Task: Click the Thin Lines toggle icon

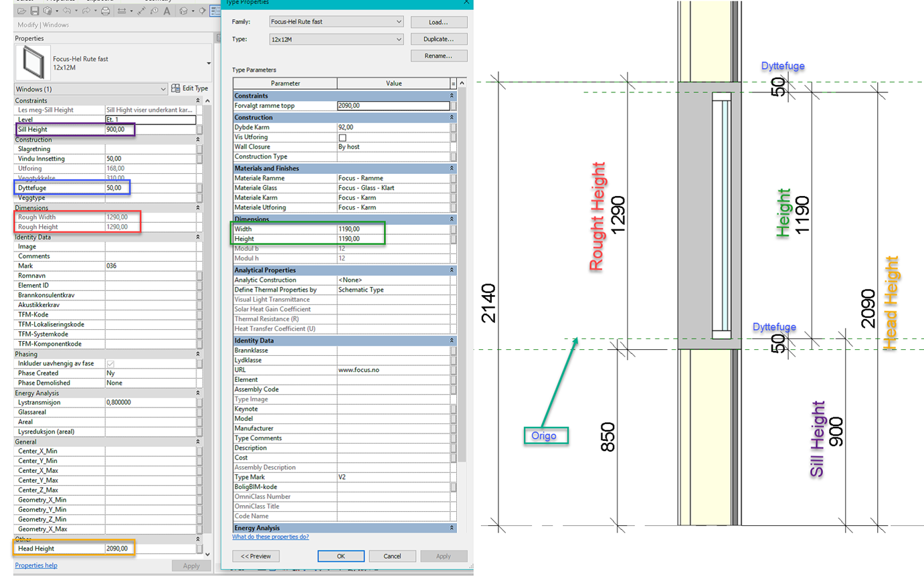Action: coord(215,11)
